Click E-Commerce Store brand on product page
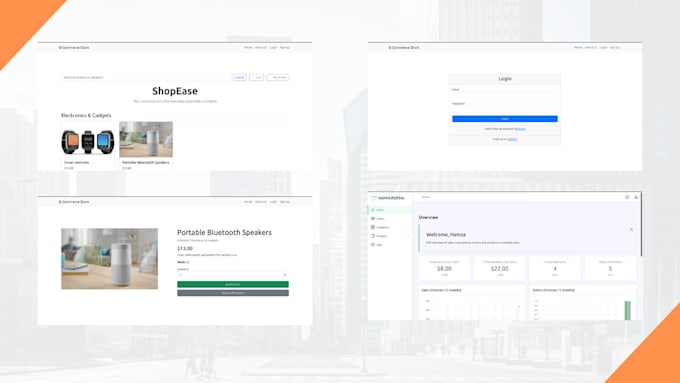 [x=74, y=202]
